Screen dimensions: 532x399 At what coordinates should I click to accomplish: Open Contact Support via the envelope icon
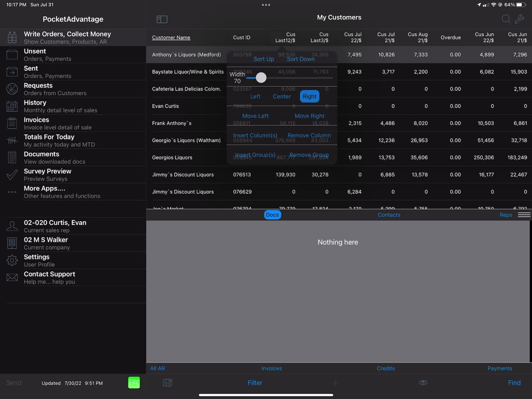click(12, 278)
